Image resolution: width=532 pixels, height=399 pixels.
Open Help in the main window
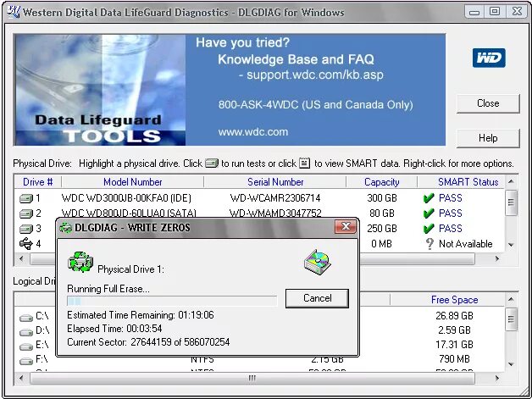[488, 138]
